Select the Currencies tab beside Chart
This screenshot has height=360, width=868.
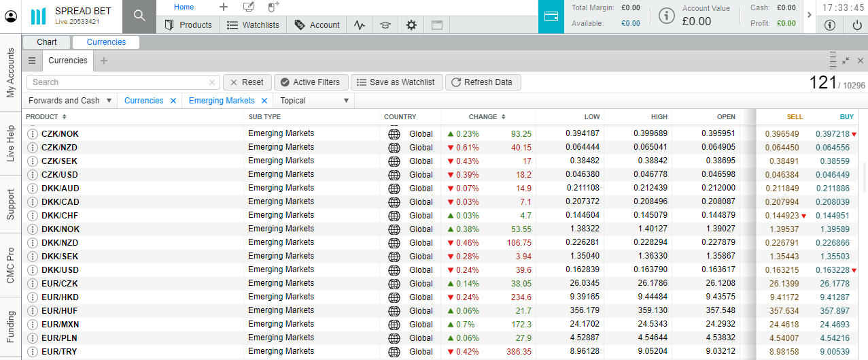(106, 42)
